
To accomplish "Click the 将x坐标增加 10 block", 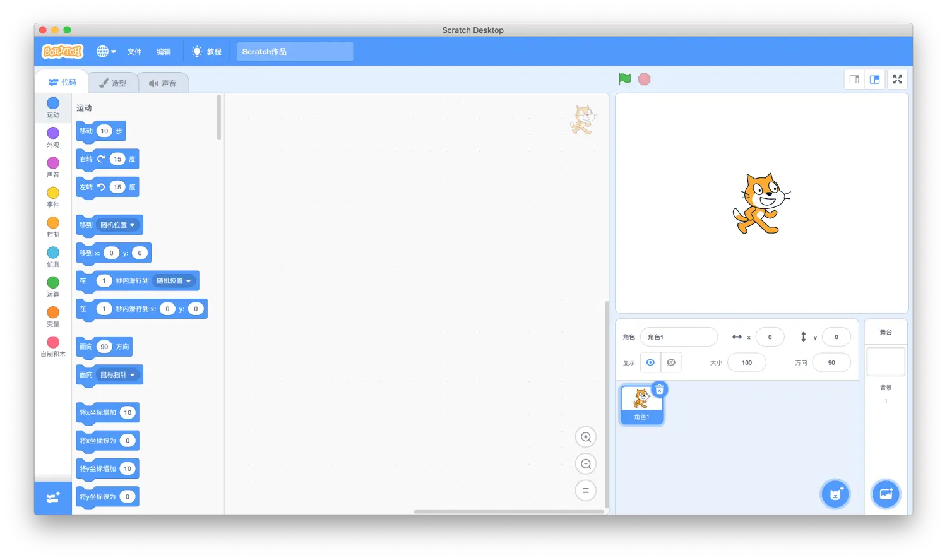I will (107, 413).
